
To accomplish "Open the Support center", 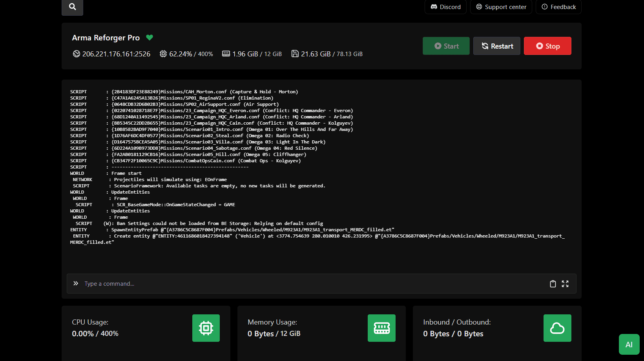I will (x=501, y=7).
